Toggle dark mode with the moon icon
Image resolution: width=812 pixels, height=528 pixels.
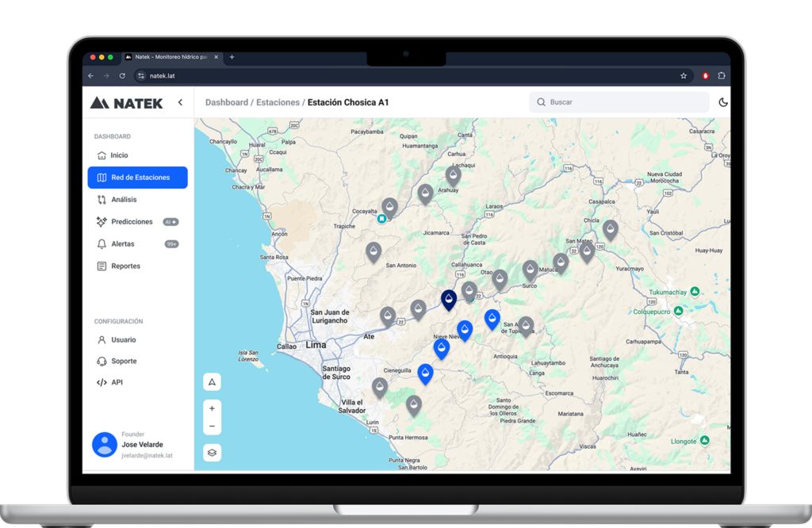722,102
